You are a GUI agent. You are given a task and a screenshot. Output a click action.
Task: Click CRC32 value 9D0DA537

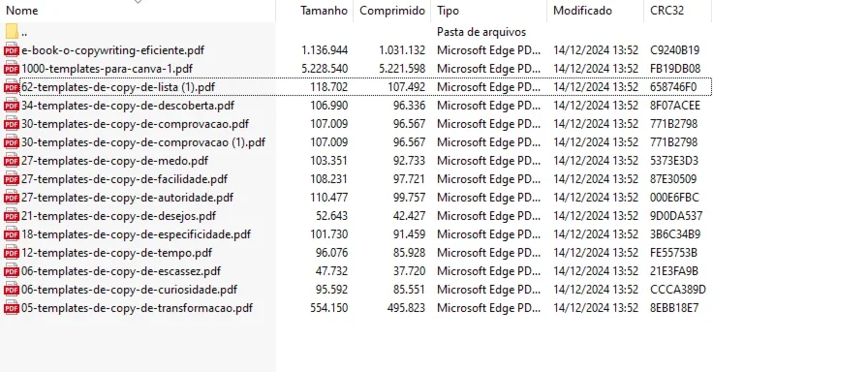coord(676,216)
